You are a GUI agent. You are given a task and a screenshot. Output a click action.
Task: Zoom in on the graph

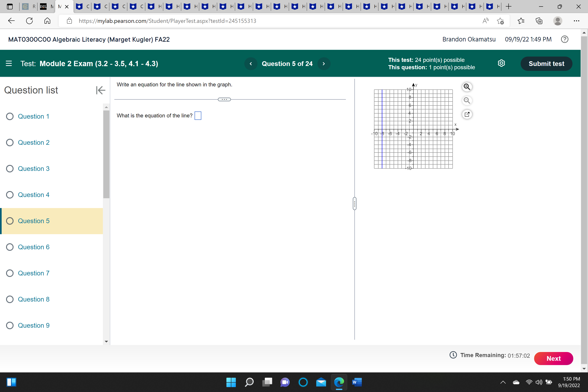pyautogui.click(x=467, y=87)
